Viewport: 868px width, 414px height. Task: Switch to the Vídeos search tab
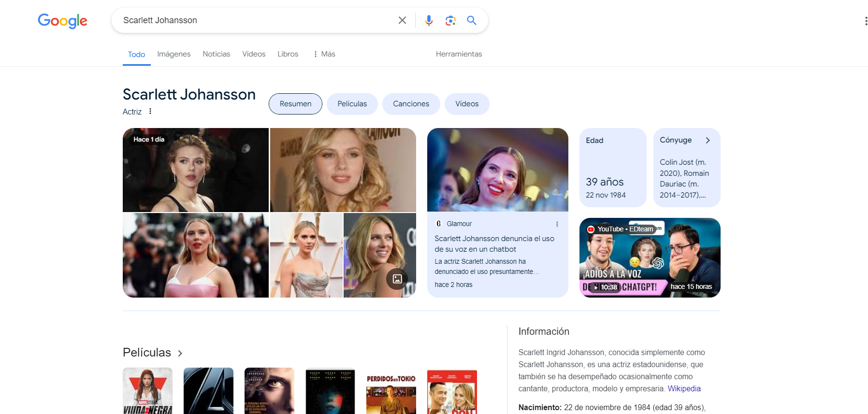point(254,54)
